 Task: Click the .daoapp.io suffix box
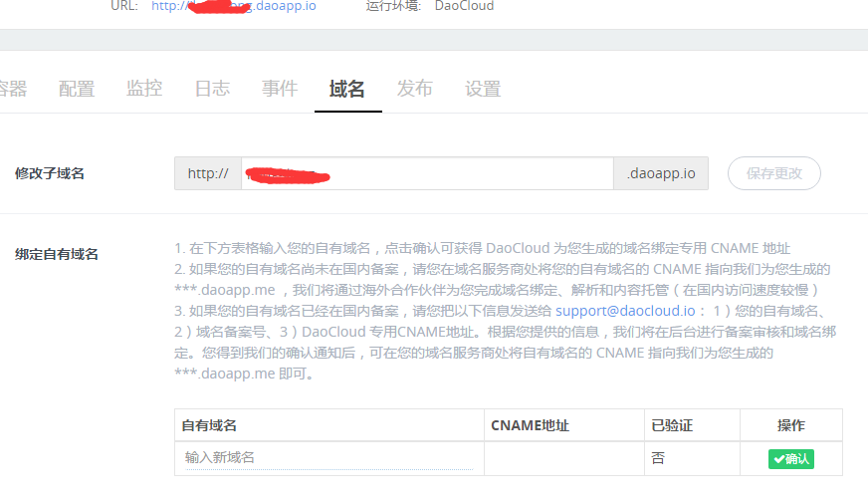pyautogui.click(x=661, y=173)
